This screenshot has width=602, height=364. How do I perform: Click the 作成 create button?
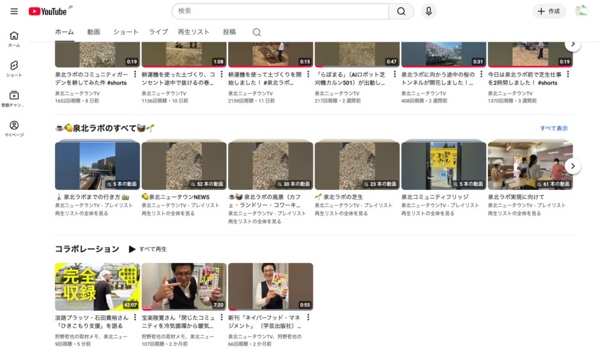click(549, 11)
